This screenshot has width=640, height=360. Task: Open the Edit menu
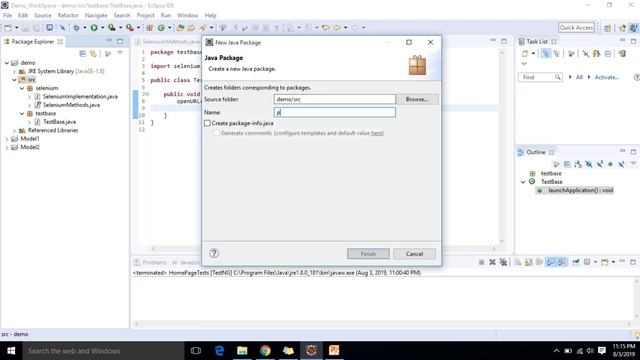click(x=23, y=15)
